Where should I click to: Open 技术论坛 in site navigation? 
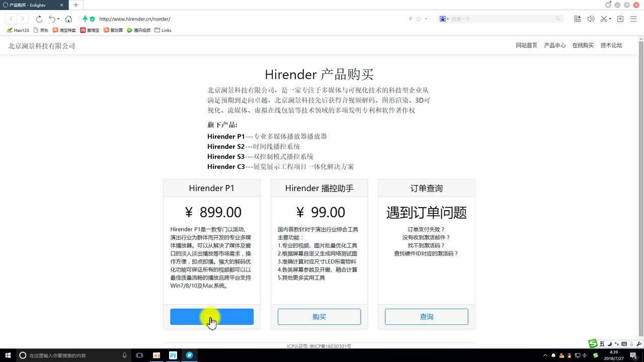click(611, 45)
